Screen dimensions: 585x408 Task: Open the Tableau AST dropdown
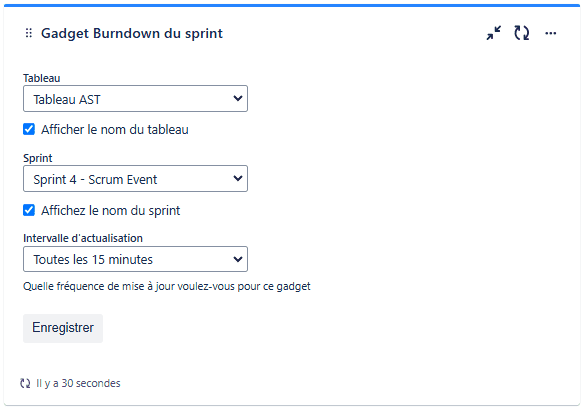pos(135,98)
